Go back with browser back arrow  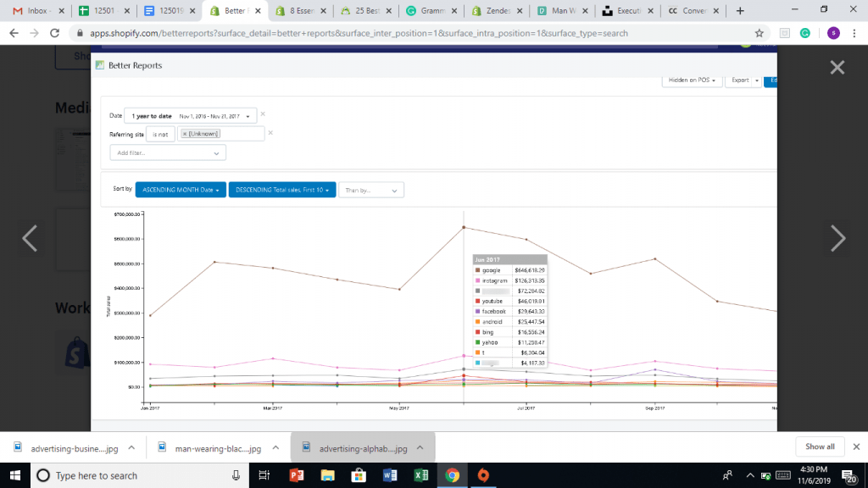tap(14, 33)
